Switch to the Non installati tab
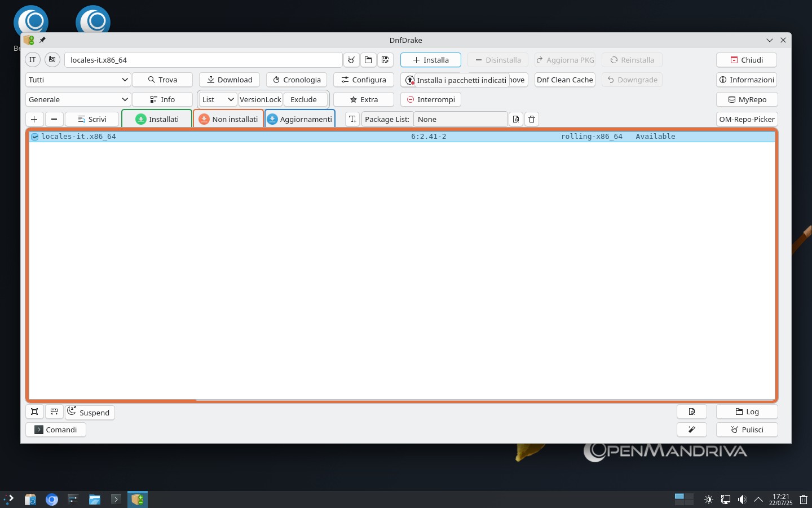The image size is (812, 508). pyautogui.click(x=228, y=119)
